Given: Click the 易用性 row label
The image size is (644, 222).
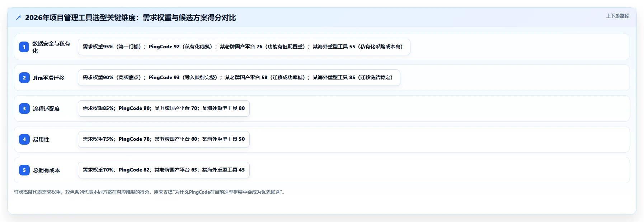Looking at the screenshot, I should tap(41, 139).
